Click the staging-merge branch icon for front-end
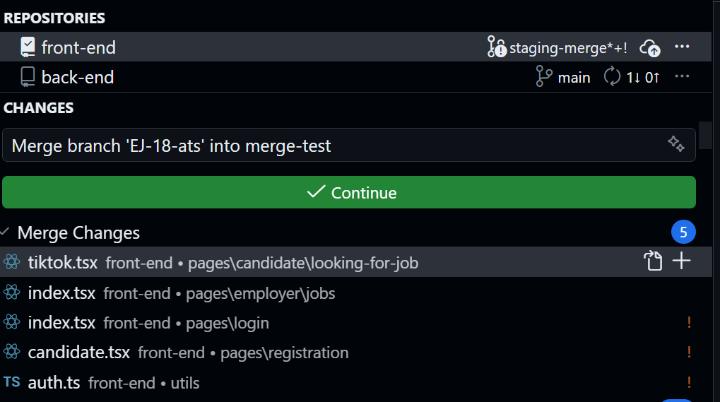 click(496, 47)
